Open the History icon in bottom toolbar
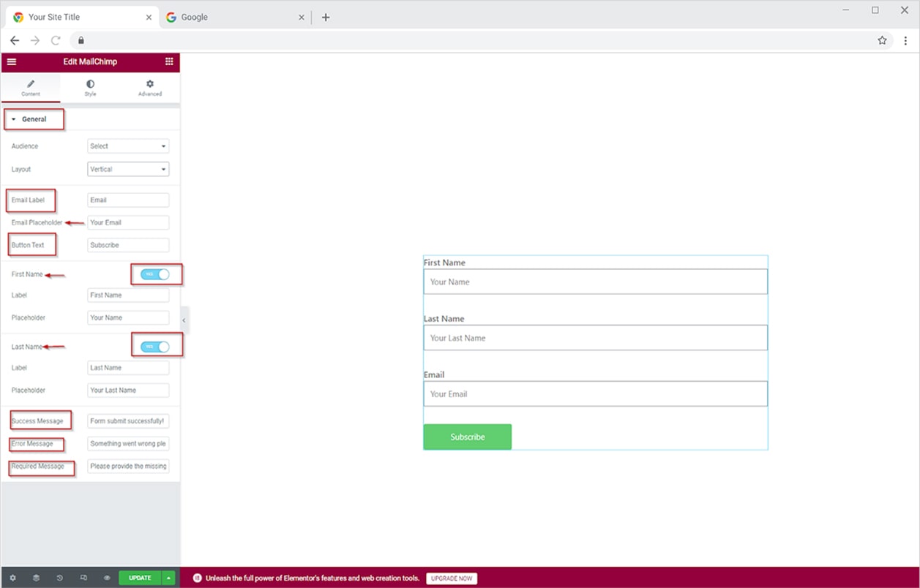 pyautogui.click(x=59, y=578)
